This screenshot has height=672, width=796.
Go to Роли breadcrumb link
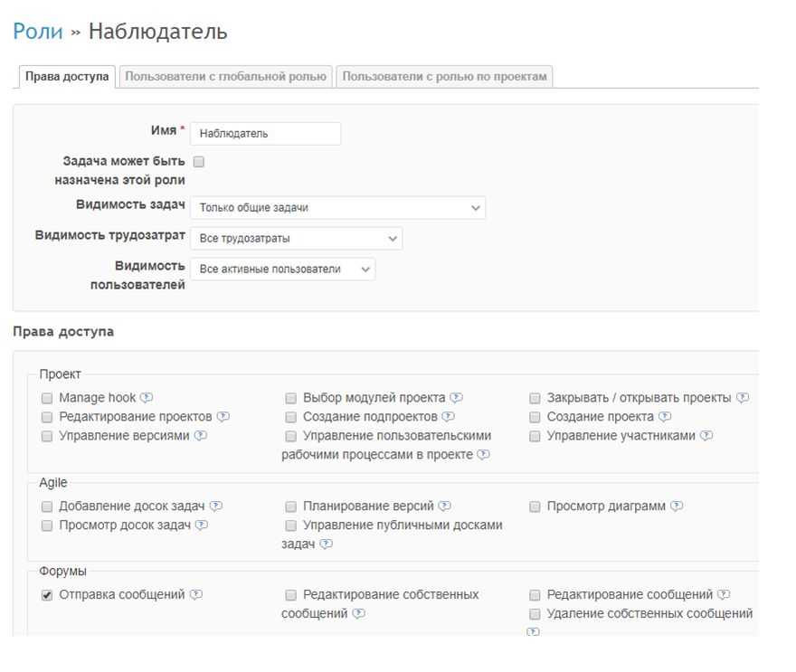(38, 33)
